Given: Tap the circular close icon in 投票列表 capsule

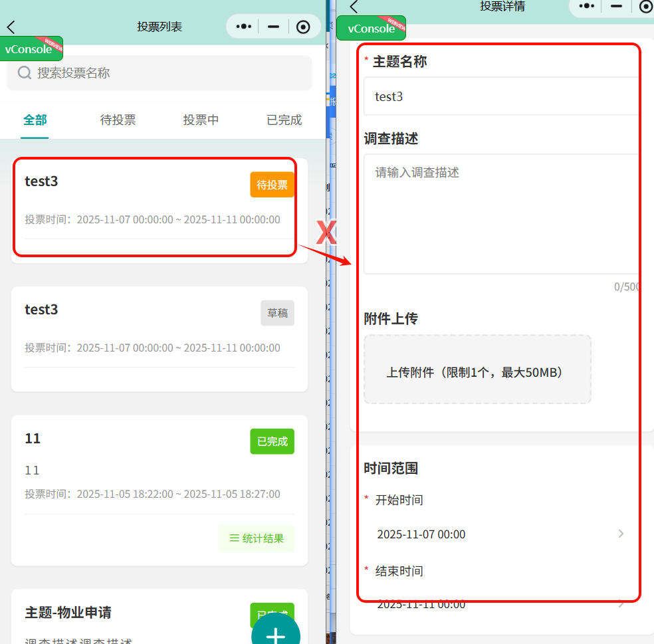Looking at the screenshot, I should [303, 27].
